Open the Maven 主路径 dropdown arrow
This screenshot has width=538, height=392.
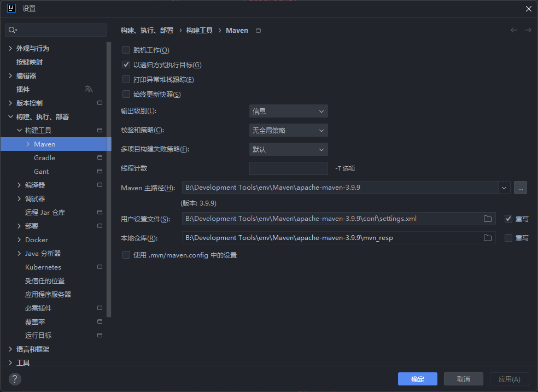click(x=504, y=188)
